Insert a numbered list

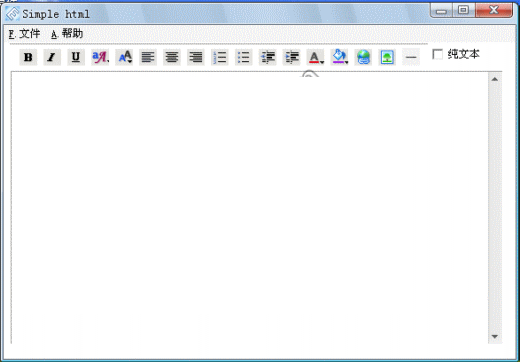tap(220, 57)
